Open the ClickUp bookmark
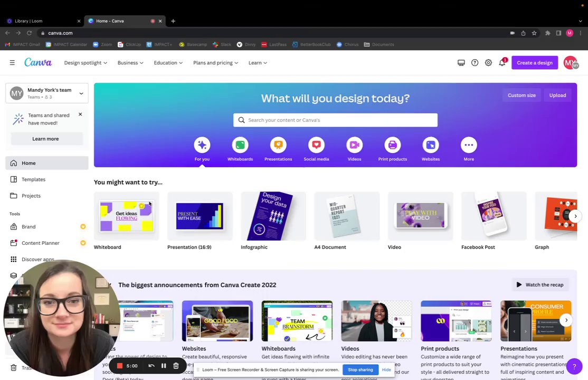588x380 pixels. [x=129, y=44]
